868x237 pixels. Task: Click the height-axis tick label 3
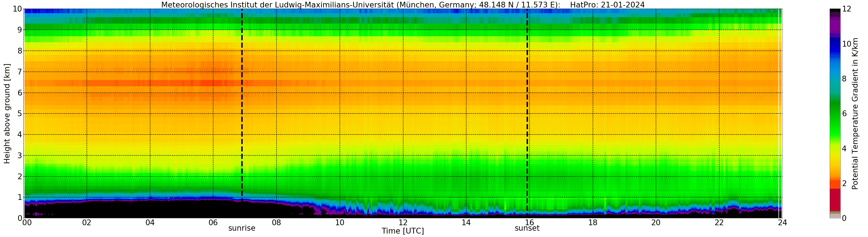[20, 155]
